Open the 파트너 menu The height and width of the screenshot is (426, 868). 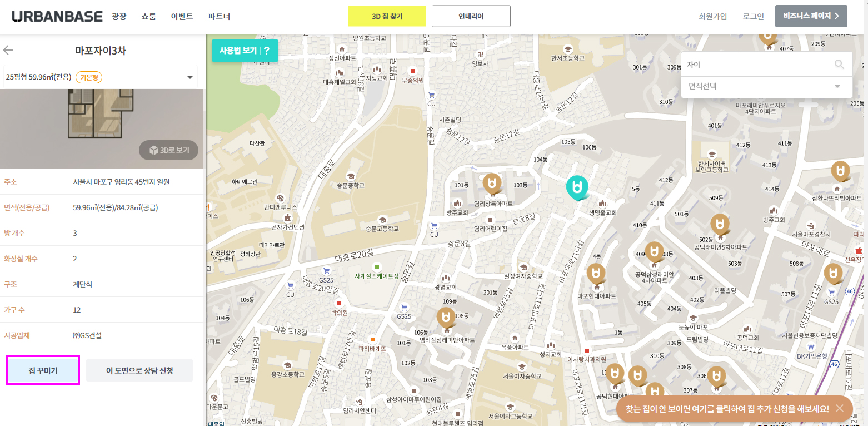(219, 17)
